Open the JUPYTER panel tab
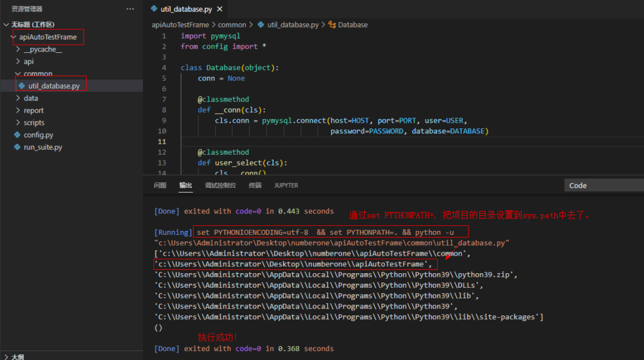The image size is (644, 360). coord(286,186)
